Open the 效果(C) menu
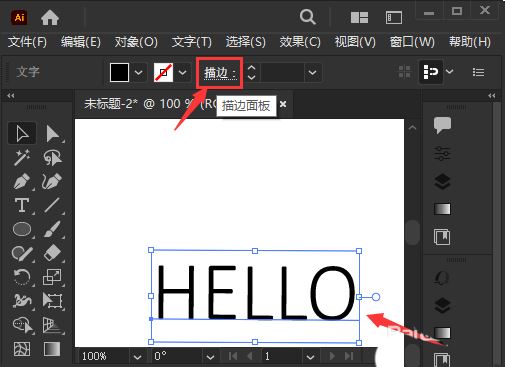The image size is (505, 367). pos(300,42)
